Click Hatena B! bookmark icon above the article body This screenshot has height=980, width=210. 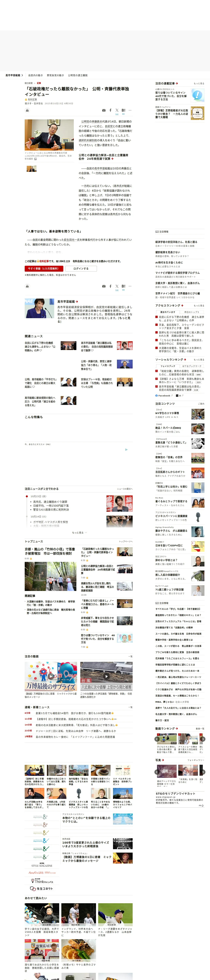pos(123,110)
